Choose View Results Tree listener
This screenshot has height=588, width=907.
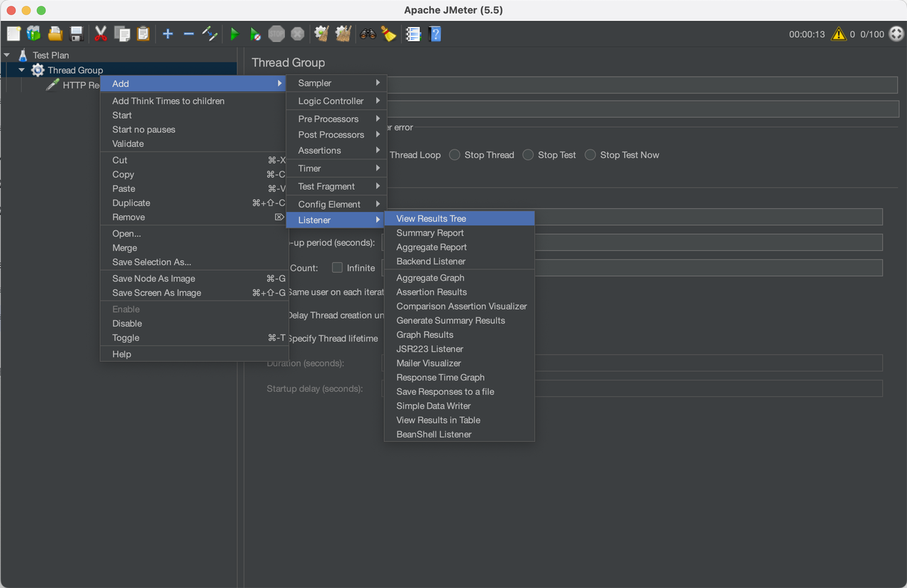click(459, 218)
